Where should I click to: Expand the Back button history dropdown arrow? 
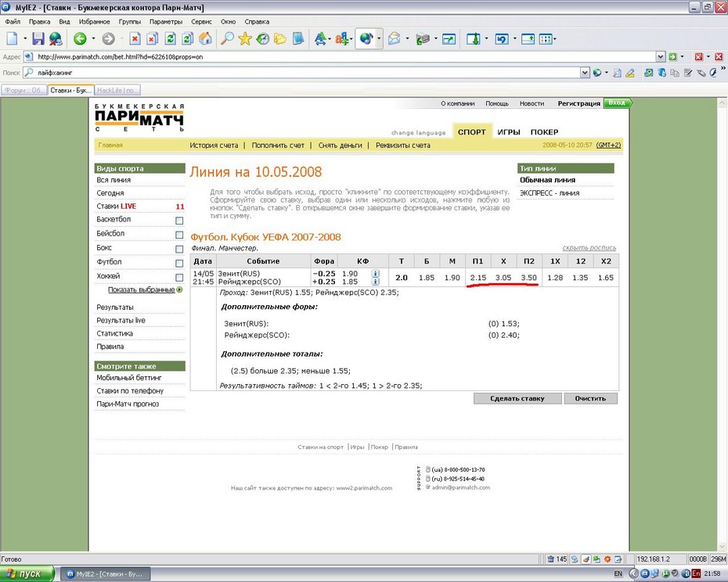tap(93, 39)
